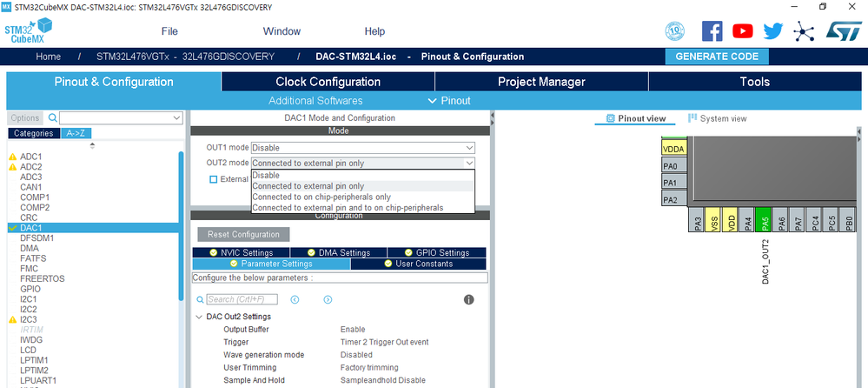The width and height of the screenshot is (868, 388).
Task: Click the info icon in parameter settings
Action: [469, 299]
